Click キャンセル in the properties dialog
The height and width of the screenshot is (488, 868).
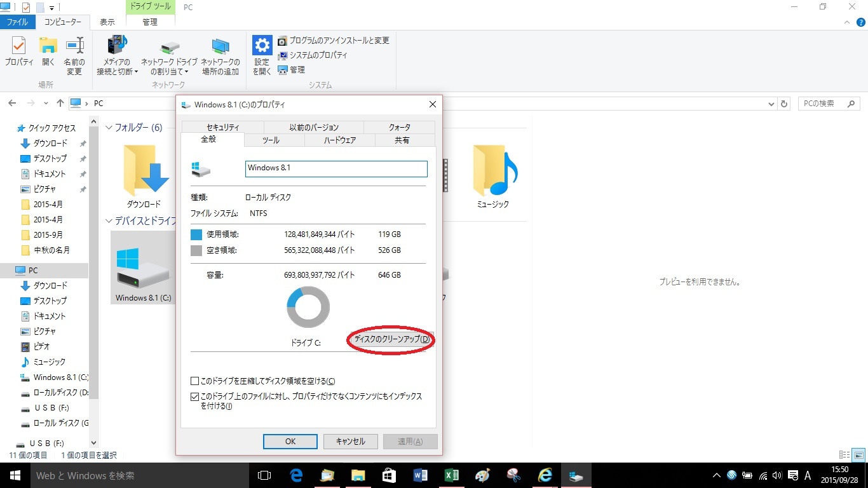(350, 442)
